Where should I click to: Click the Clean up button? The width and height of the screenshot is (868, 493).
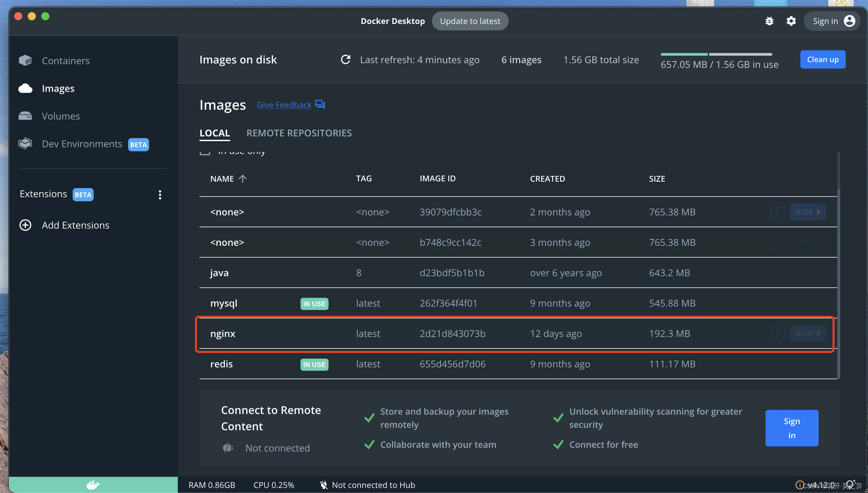tap(823, 59)
